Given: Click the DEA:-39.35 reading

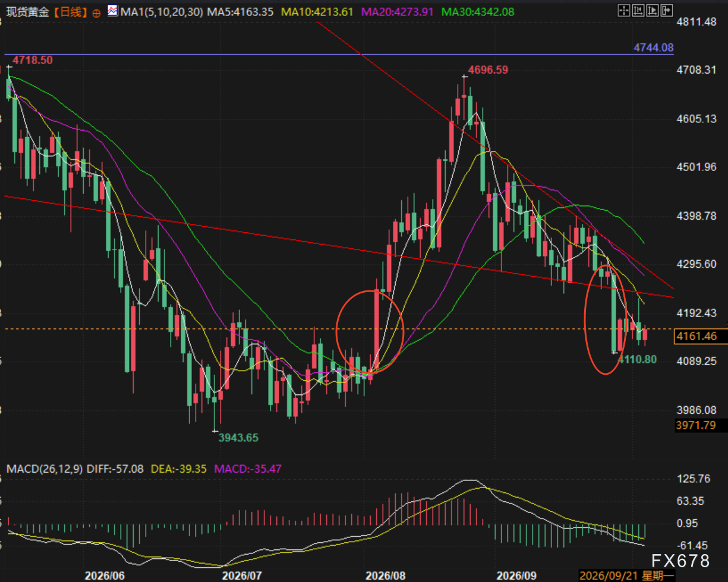Looking at the screenshot, I should [x=179, y=469].
